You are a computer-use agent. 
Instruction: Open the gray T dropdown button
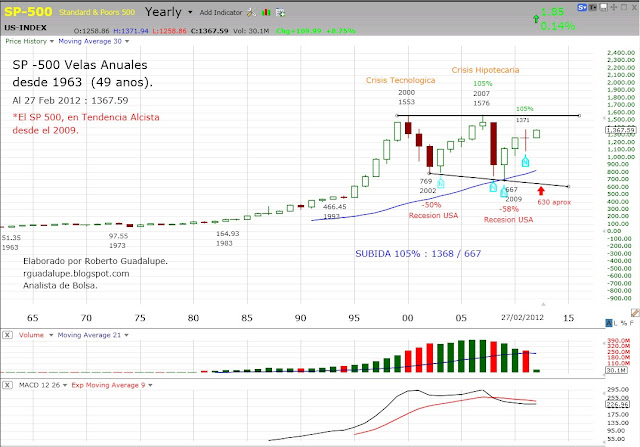coord(593,7)
